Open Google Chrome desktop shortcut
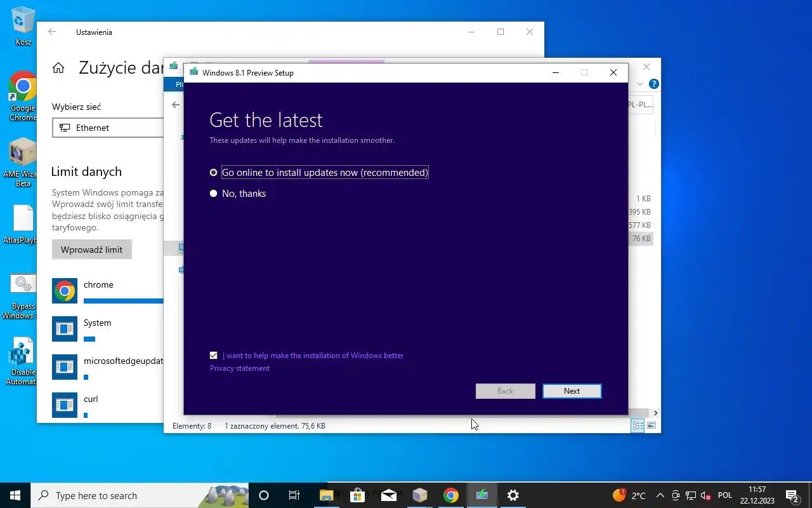This screenshot has width=812, height=508. pos(23,96)
